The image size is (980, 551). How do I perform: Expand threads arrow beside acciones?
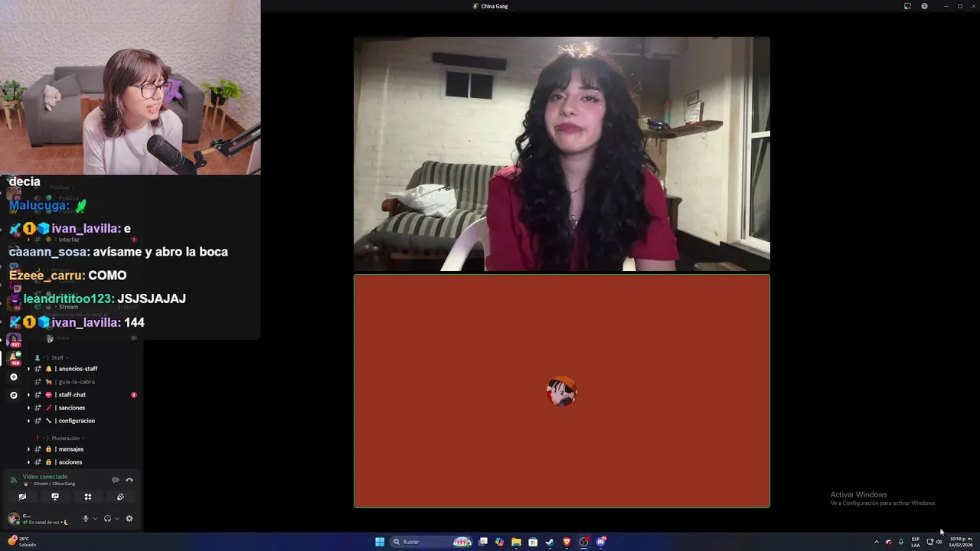(28, 462)
